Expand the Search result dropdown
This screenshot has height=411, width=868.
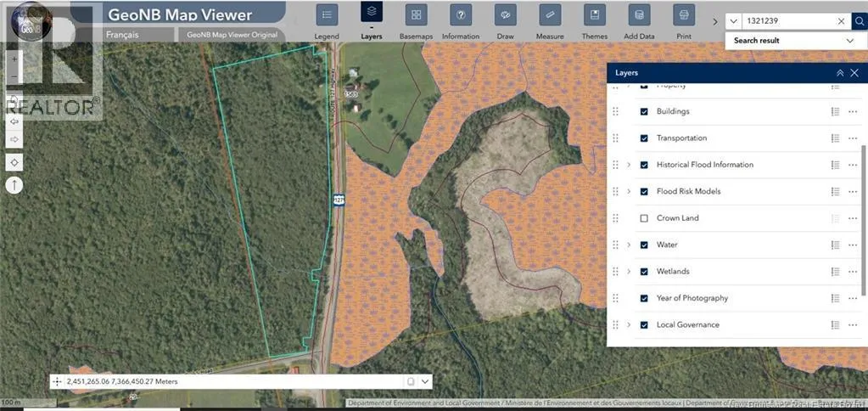[850, 41]
